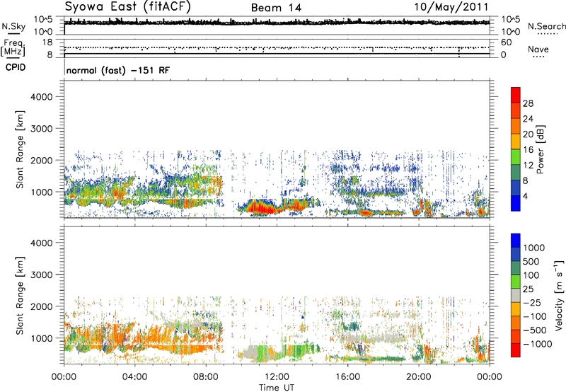Select the 'N.Sky' legend label

point(13,26)
